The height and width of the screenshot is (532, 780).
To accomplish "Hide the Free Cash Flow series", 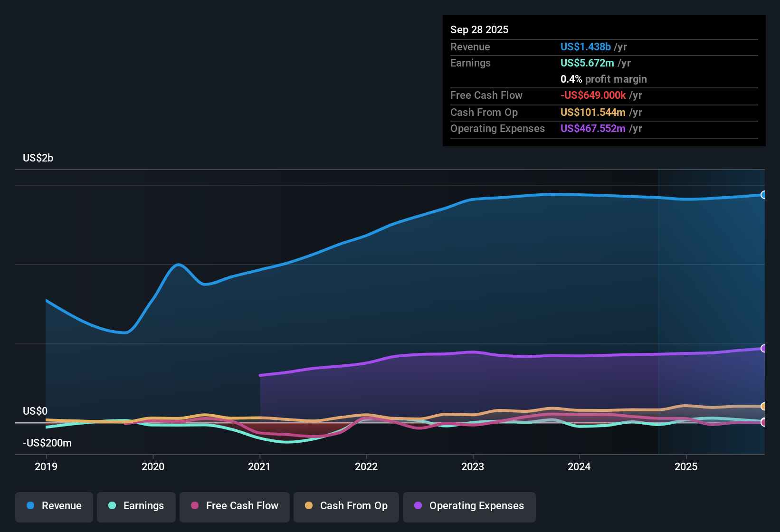I will [234, 506].
